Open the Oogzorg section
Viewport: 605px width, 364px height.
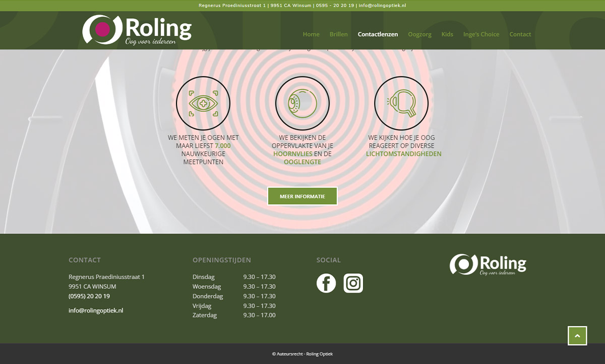419,34
